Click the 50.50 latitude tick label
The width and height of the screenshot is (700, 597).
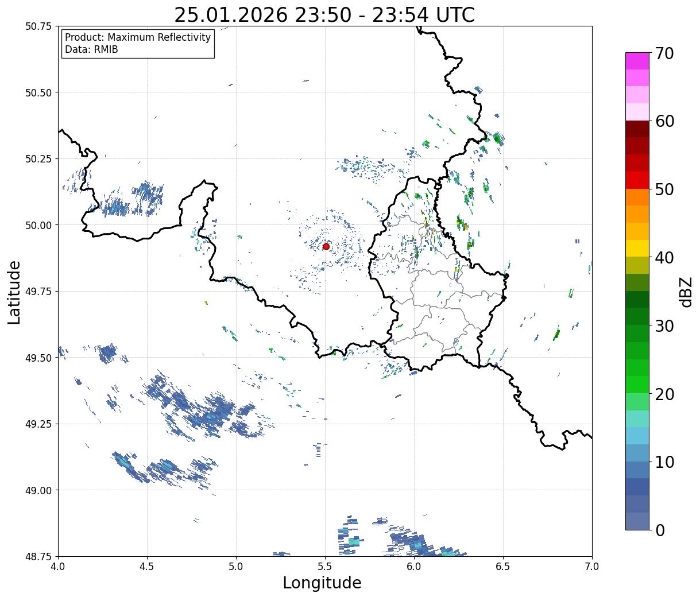coord(39,92)
